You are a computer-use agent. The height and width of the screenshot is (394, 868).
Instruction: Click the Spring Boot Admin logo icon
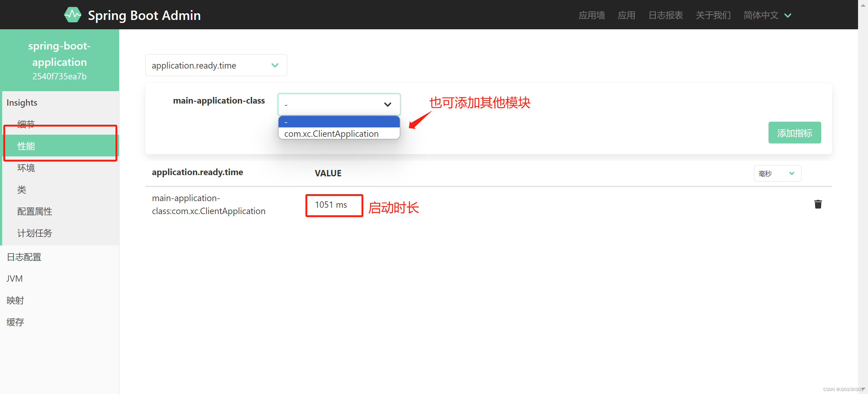73,15
